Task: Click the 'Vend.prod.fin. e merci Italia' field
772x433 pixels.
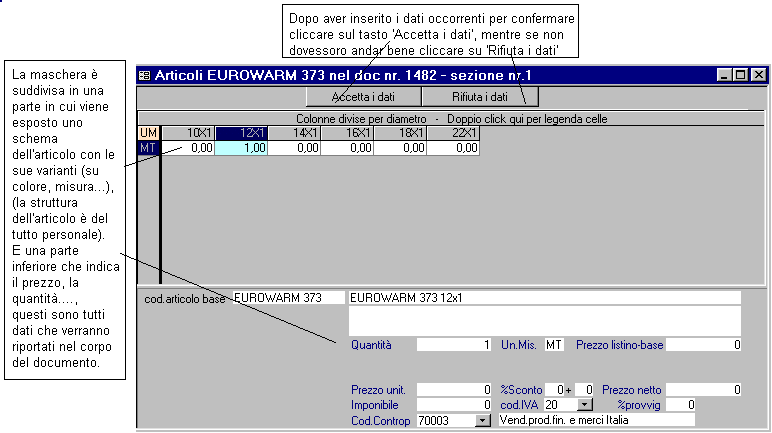Action: click(596, 420)
